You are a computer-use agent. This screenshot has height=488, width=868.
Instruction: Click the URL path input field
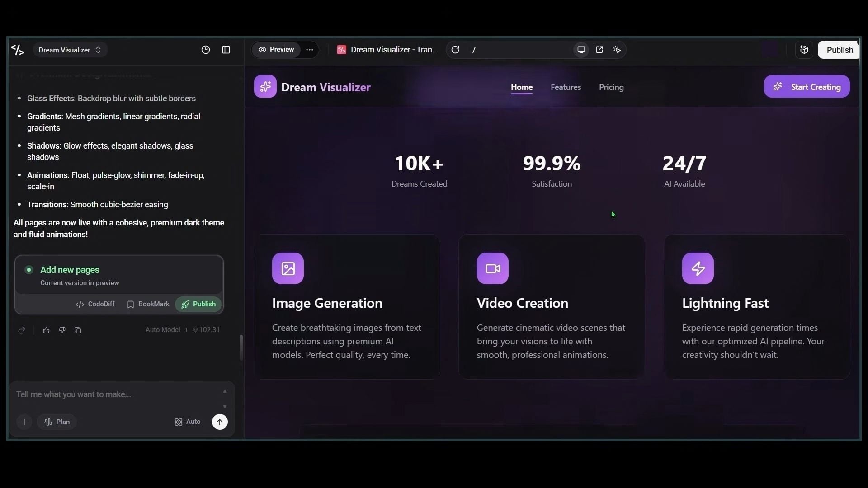pyautogui.click(x=519, y=50)
